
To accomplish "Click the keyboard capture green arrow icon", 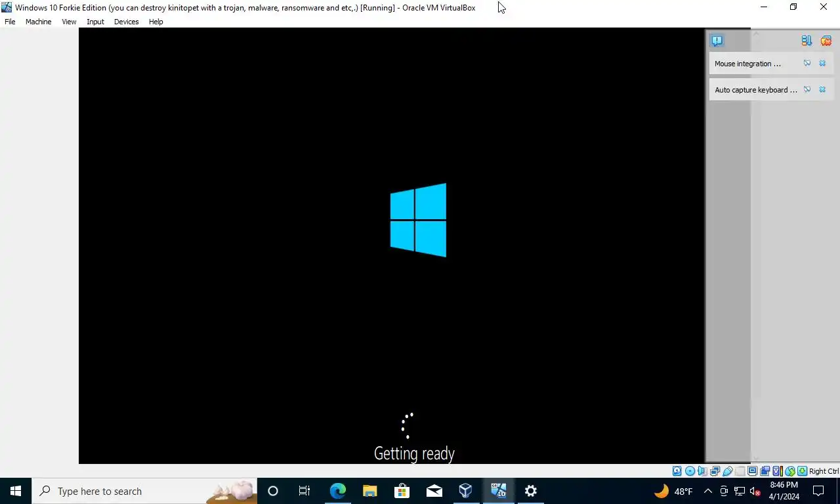I will coord(802,471).
